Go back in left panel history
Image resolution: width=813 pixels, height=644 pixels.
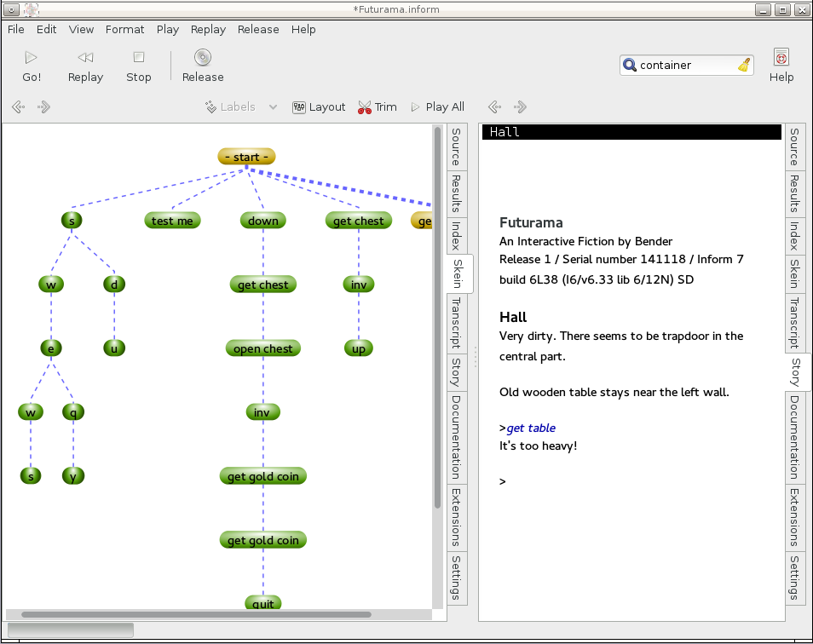click(x=19, y=107)
